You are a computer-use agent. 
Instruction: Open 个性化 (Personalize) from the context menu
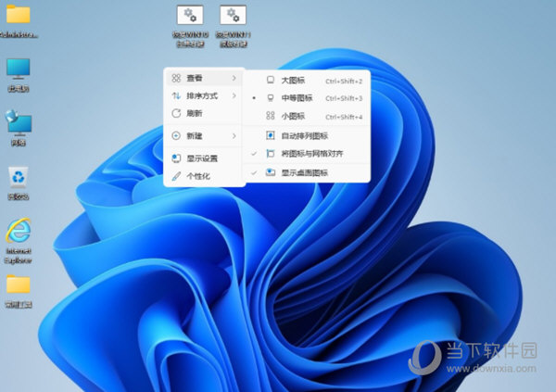(204, 176)
